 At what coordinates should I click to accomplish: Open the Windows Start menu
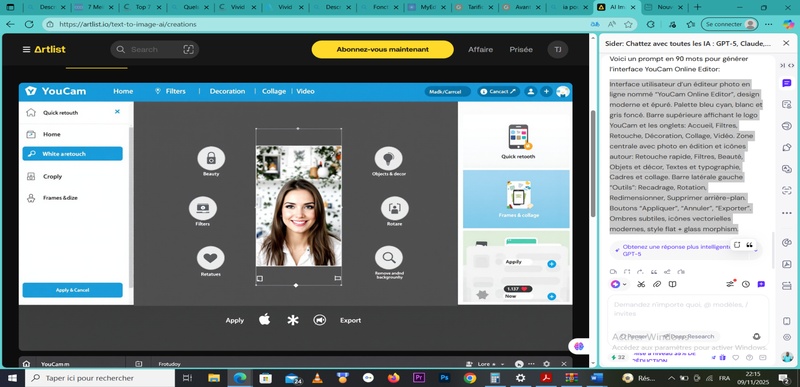[11, 378]
